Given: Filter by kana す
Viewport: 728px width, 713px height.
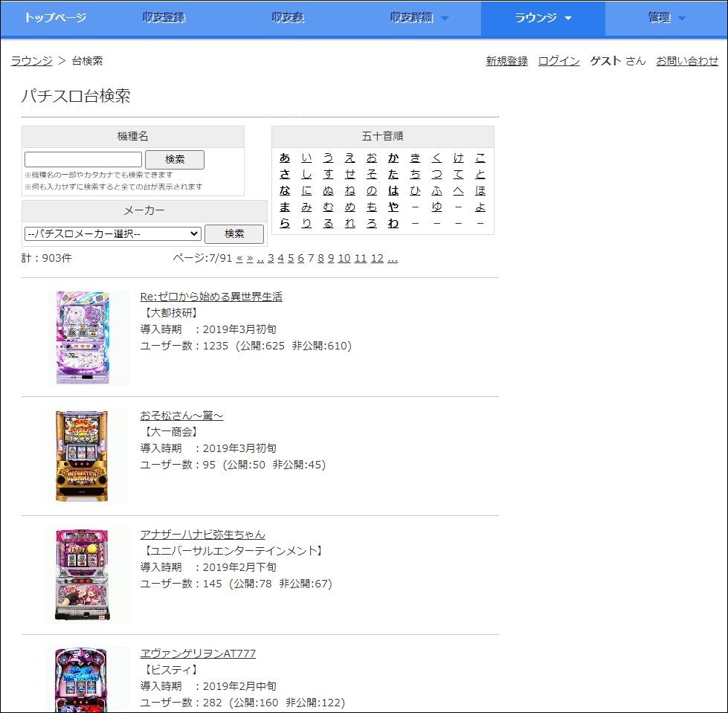Looking at the screenshot, I should 328,174.
